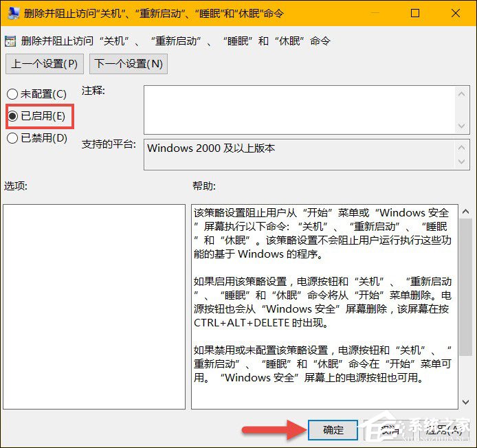Close the policy dialog window
The width and height of the screenshot is (477, 448).
point(456,13)
